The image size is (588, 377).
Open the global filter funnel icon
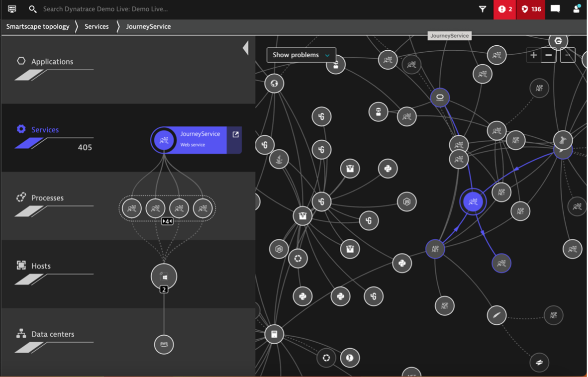point(482,9)
